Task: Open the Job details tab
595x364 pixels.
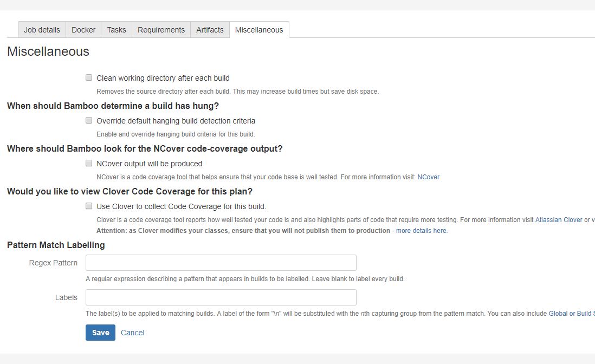Action: point(42,30)
